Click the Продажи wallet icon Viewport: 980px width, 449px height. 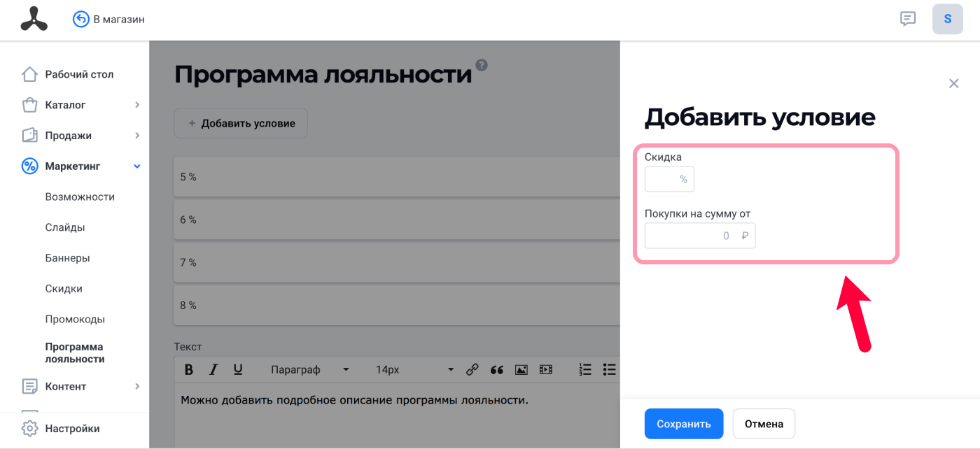[29, 136]
